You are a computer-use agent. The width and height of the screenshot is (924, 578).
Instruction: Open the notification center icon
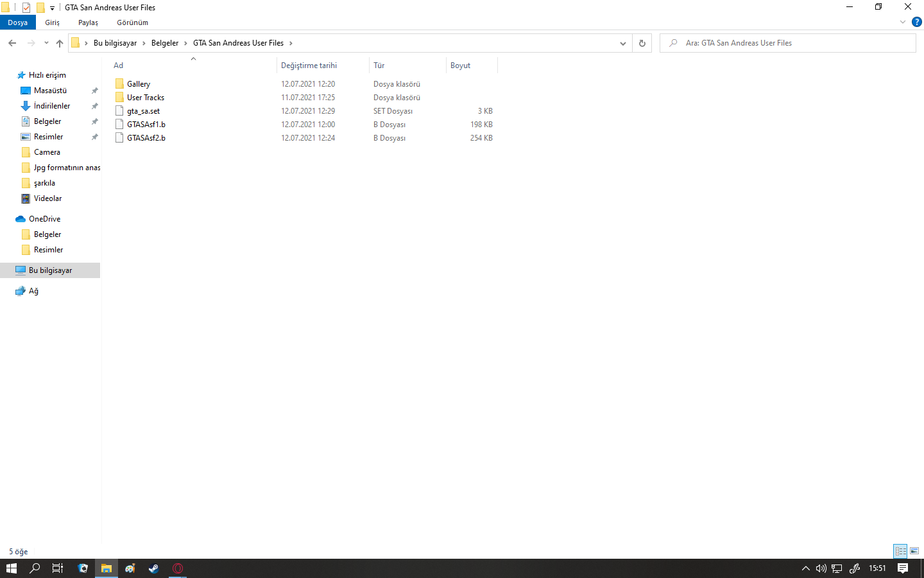coord(903,568)
